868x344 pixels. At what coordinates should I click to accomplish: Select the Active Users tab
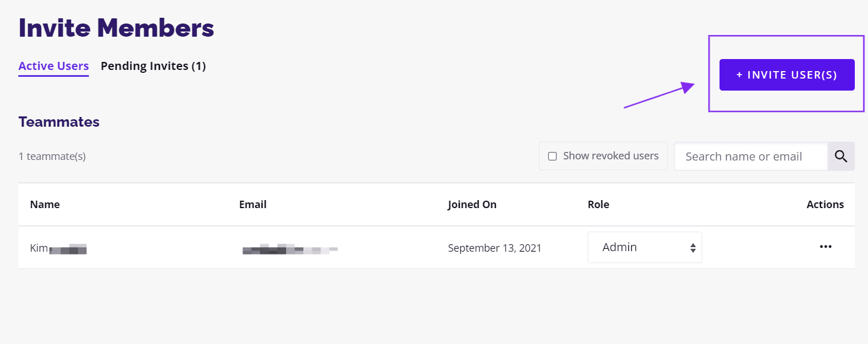pos(53,66)
